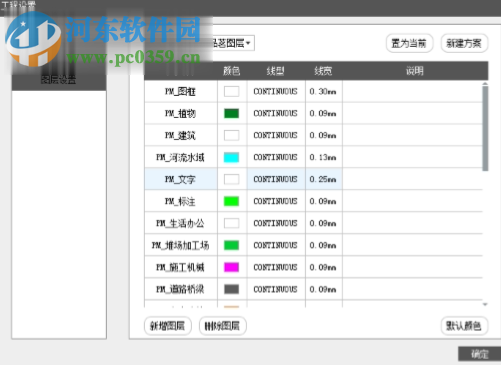Click the 新增图层 button
Viewport: 501px width, 365px height.
click(168, 326)
